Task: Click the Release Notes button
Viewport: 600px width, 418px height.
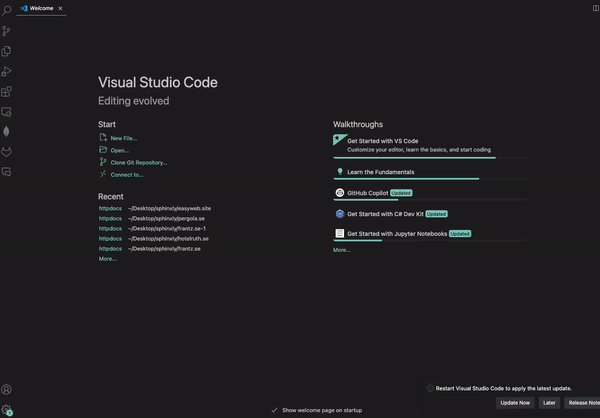Action: (x=582, y=403)
